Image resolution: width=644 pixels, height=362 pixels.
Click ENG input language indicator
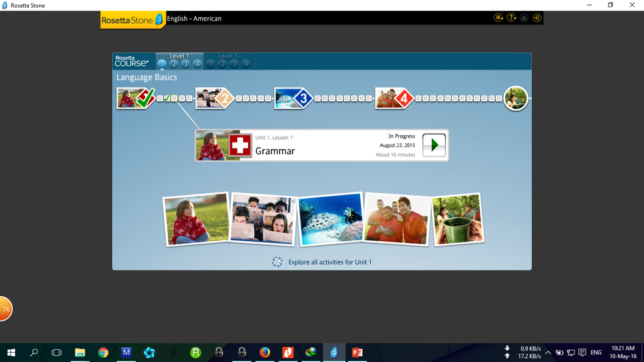[596, 353]
